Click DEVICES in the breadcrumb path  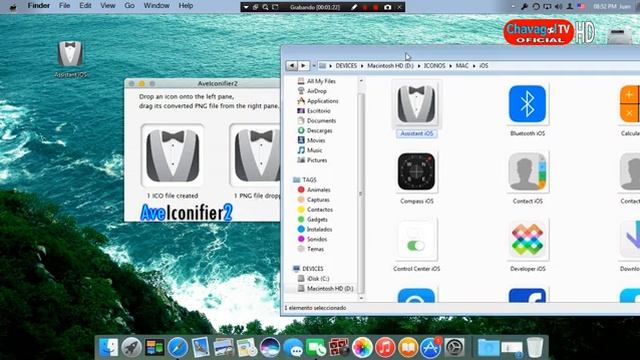[346, 66]
